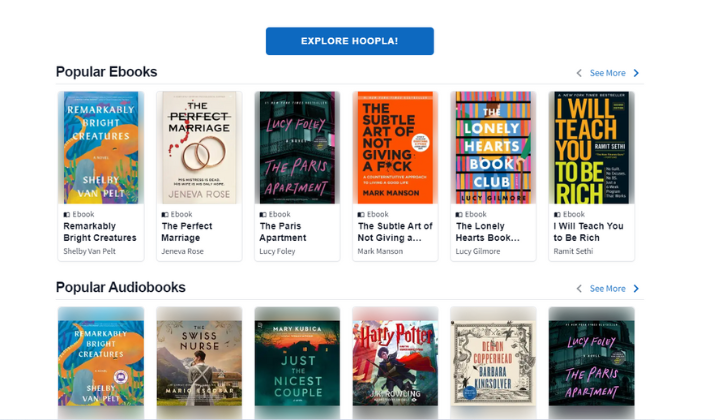
Task: Advance Popular Ebooks with next arrow
Action: click(636, 73)
